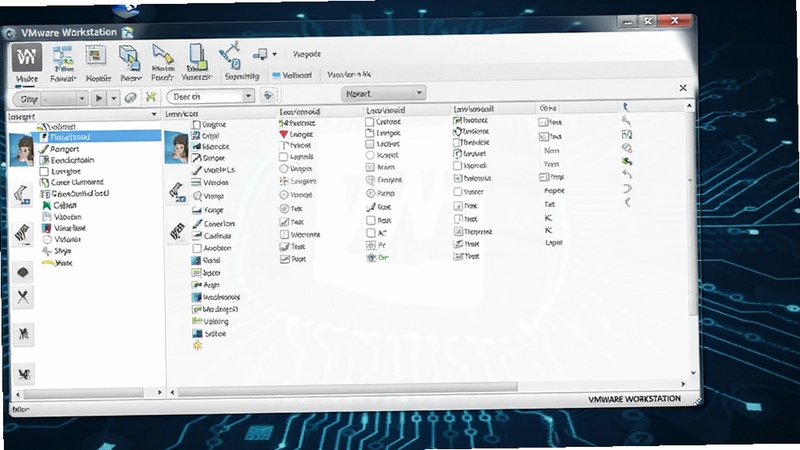Close the panel with the X below title bar

[683, 88]
